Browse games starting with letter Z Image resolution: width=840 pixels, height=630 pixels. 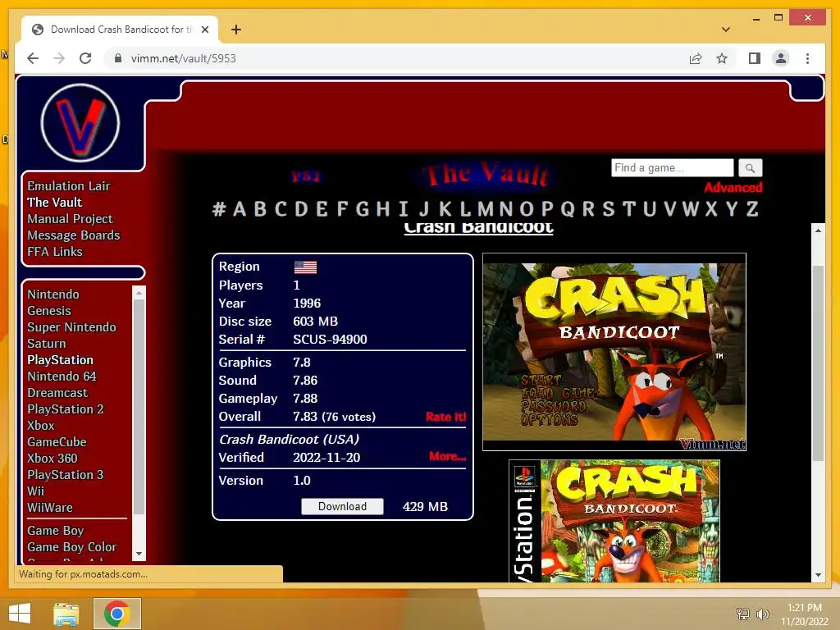pos(752,209)
